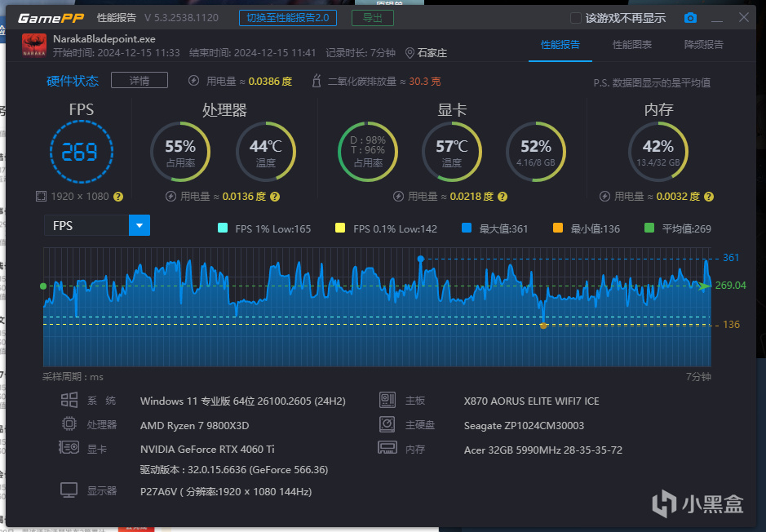766x532 pixels.
Task: Click the GPU memory 52% gauge
Action: (536, 152)
